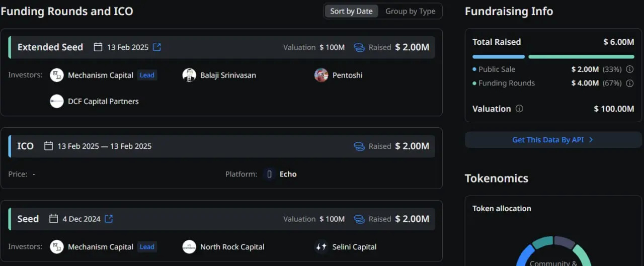Switch to Group by Type view
This screenshot has width=644, height=266.
tap(410, 12)
